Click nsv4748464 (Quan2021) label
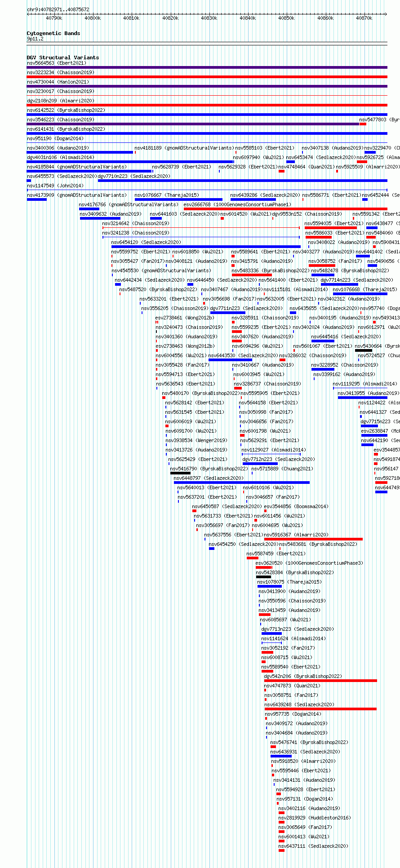 [307, 167]
